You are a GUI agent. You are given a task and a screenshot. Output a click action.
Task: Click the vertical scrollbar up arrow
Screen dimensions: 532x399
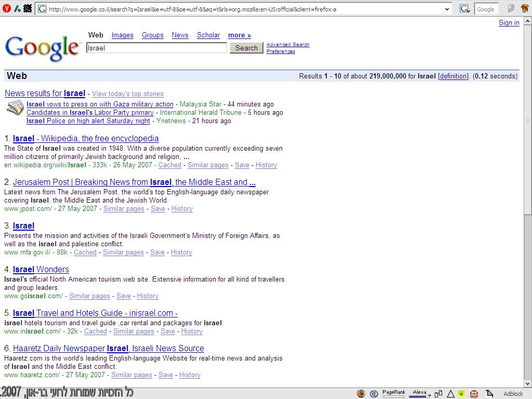pos(528,21)
